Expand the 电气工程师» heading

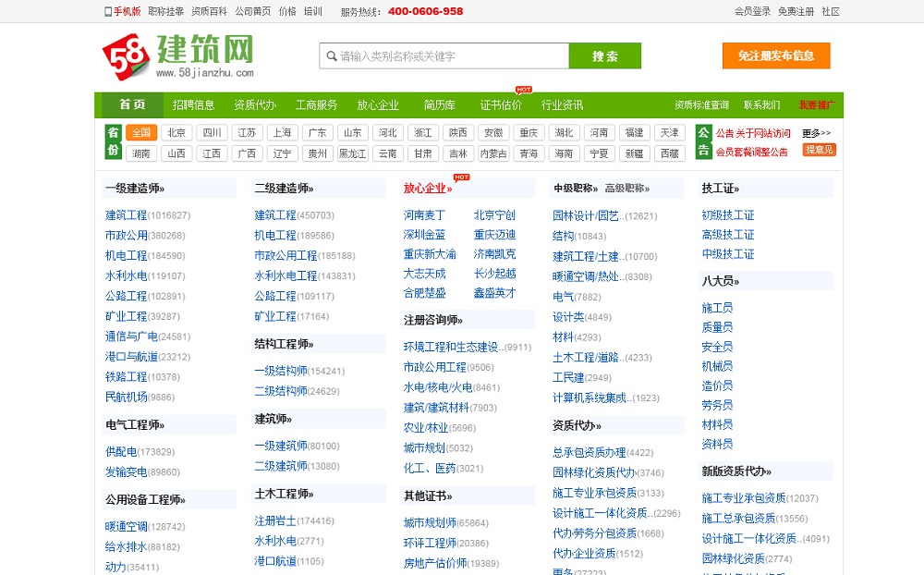pyautogui.click(x=135, y=424)
